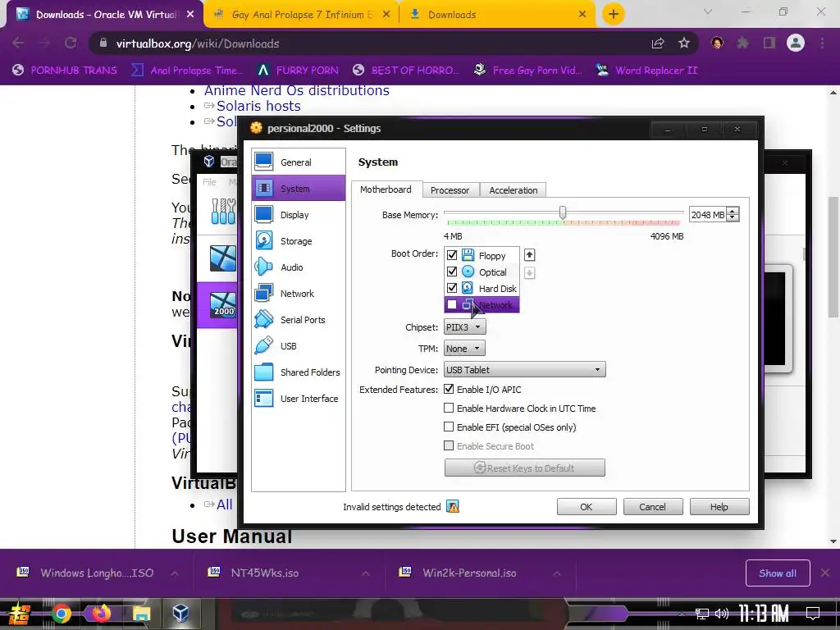The height and width of the screenshot is (630, 840).
Task: Open the volume control in system tray
Action: tap(722, 614)
